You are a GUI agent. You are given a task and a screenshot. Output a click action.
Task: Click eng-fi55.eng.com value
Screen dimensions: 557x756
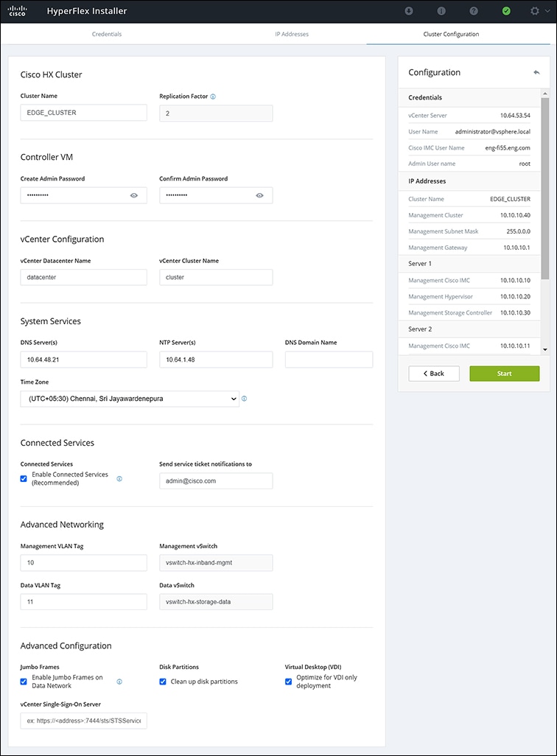coord(508,148)
